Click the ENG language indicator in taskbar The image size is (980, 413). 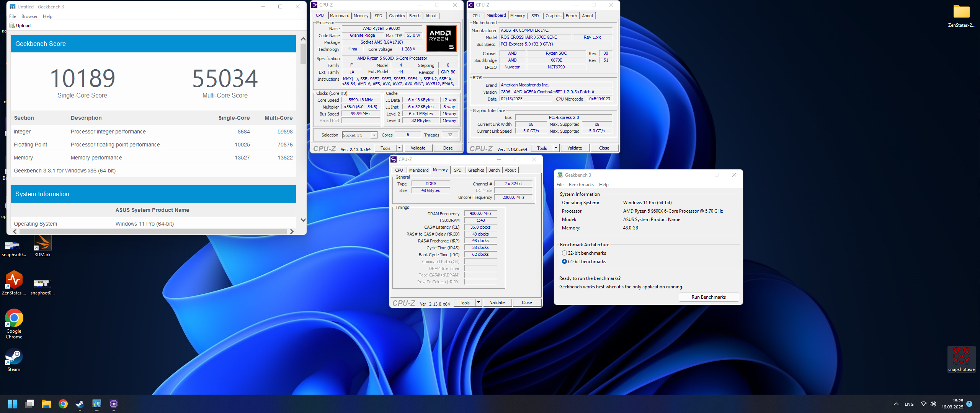(909, 404)
